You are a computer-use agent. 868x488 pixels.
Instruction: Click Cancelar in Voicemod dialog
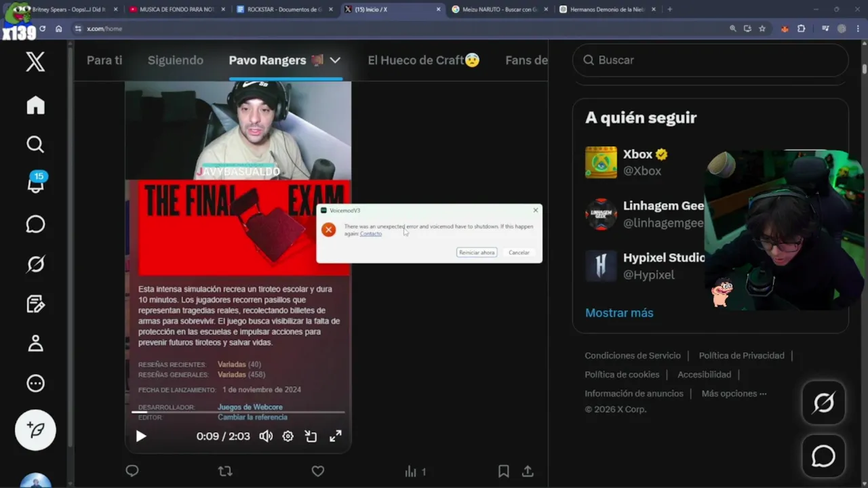click(x=519, y=252)
